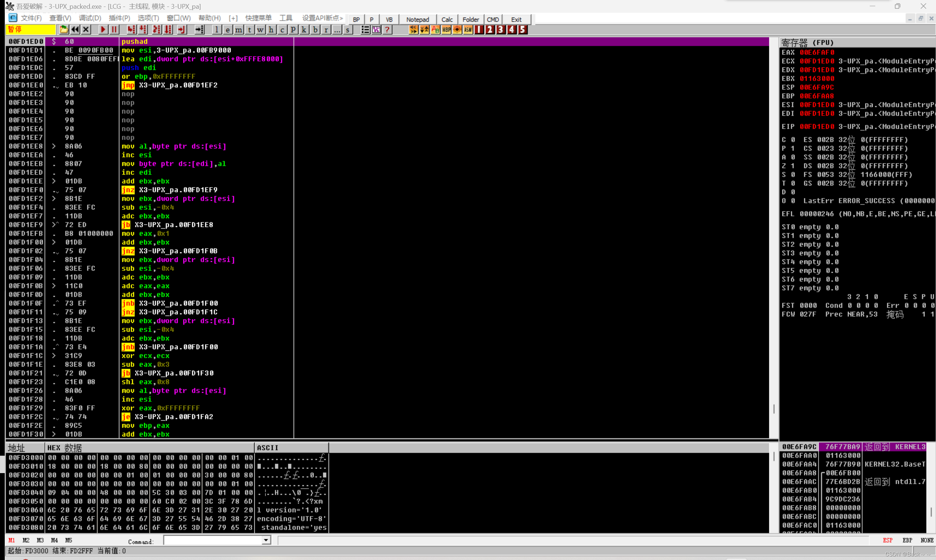Click the 寄存器 (FPU) header to switch view
The height and width of the screenshot is (560, 936).
807,42
